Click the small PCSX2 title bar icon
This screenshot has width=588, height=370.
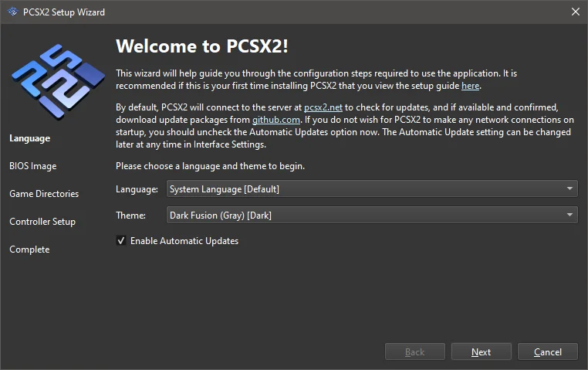click(13, 12)
